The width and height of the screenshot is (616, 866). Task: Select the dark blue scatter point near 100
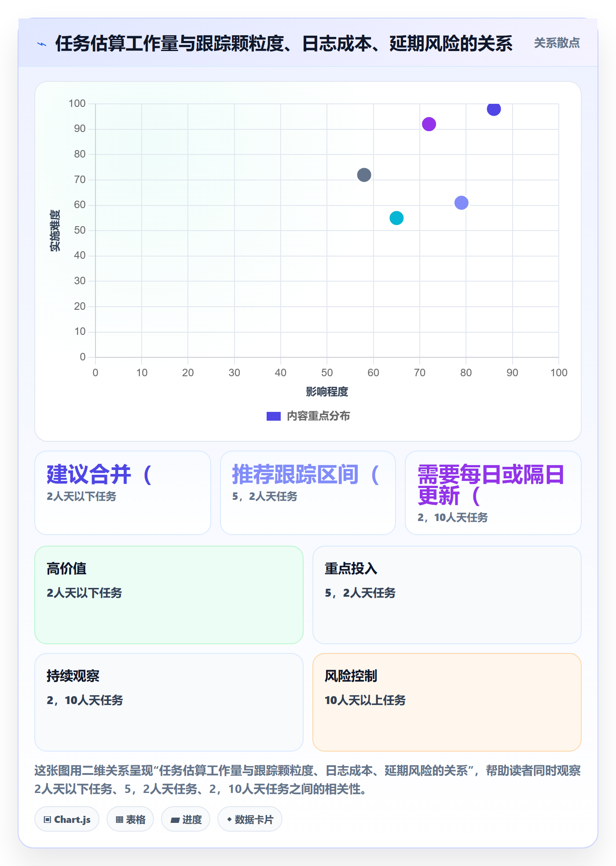[494, 109]
